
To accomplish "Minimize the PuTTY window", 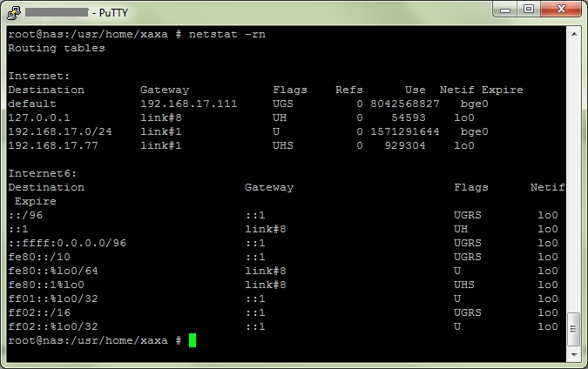I will point(505,9).
